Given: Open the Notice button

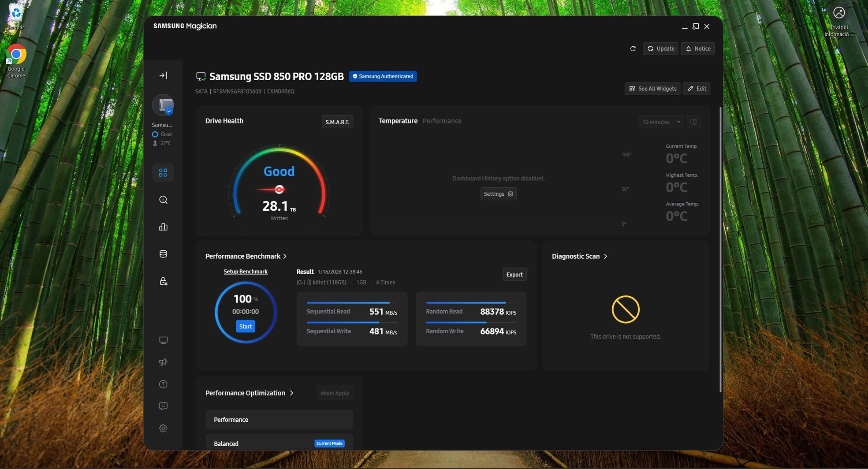Looking at the screenshot, I should (x=698, y=48).
